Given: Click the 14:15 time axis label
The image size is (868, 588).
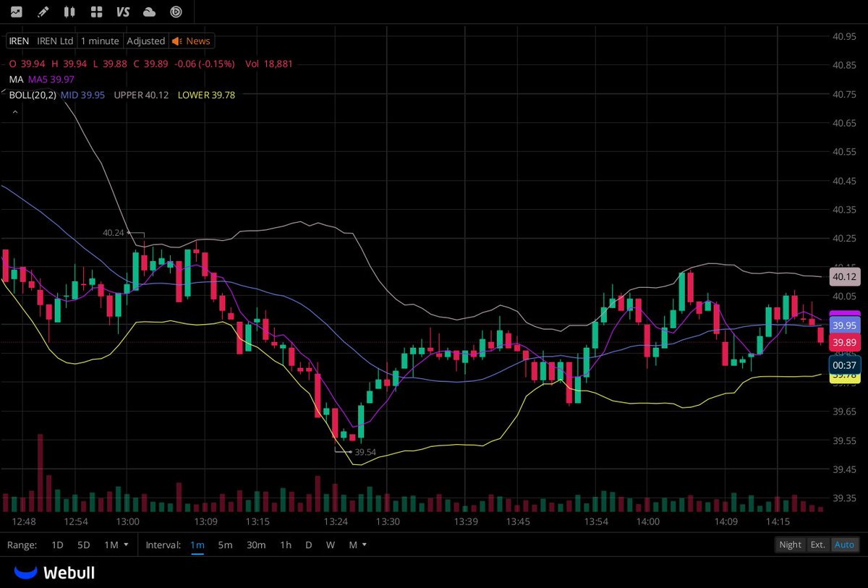Looking at the screenshot, I should [x=778, y=521].
